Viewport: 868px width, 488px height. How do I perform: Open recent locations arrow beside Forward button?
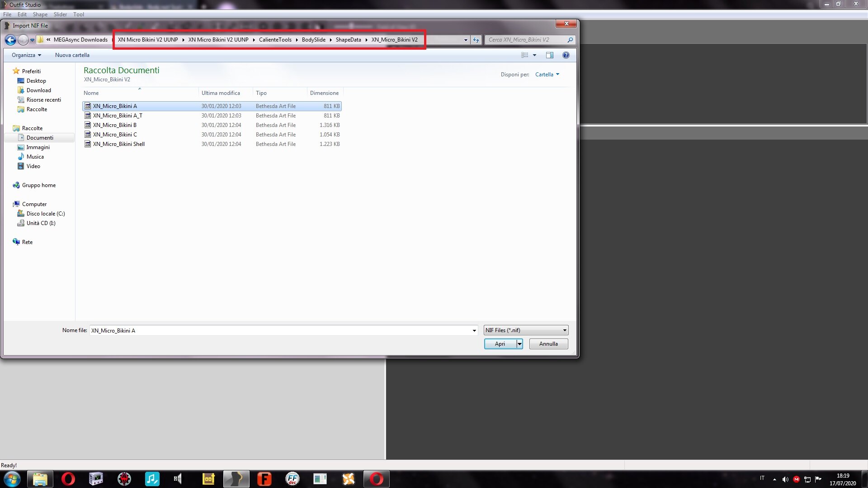32,40
